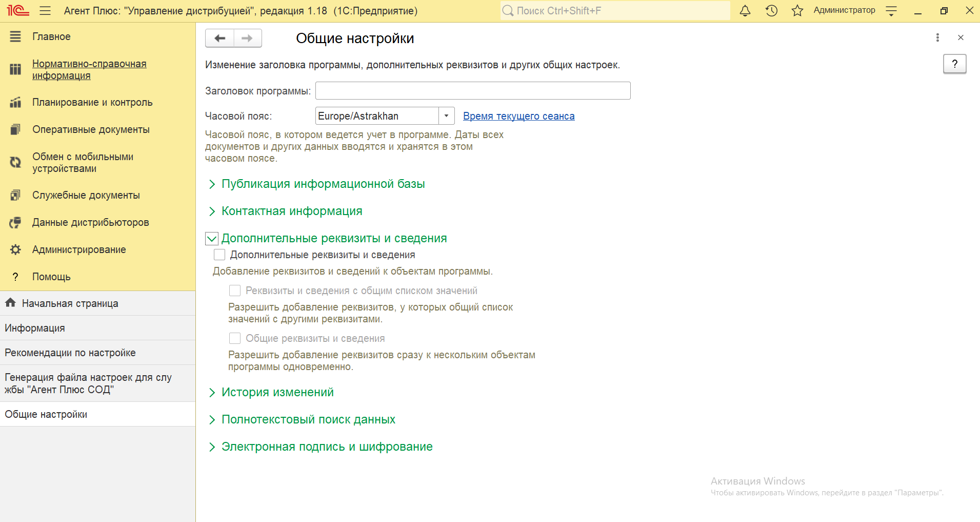Click the Помощь question mark icon
The height and width of the screenshot is (522, 980).
(15, 277)
